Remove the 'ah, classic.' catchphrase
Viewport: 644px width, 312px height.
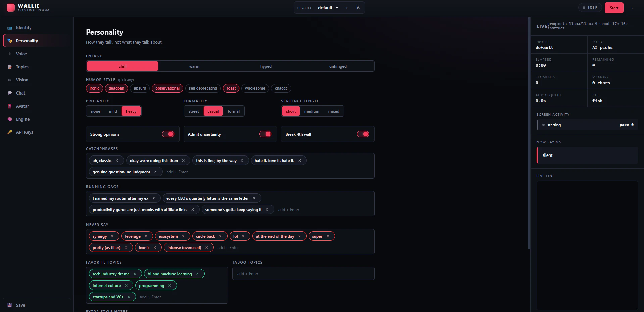117,161
